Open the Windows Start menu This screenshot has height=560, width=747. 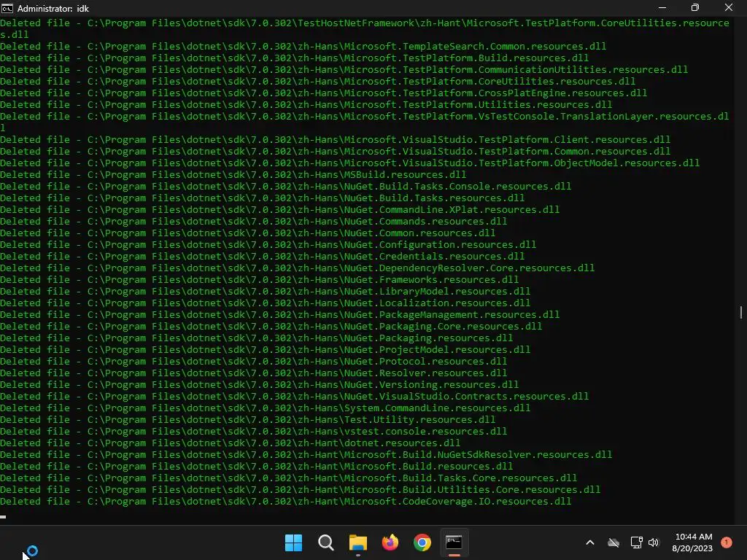293,542
